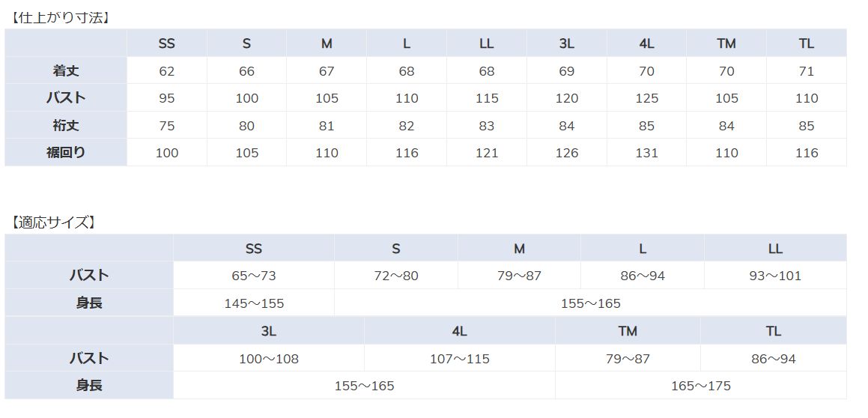Click the 着丈 row label
Viewport: 868px width, 418px height.
(x=66, y=70)
